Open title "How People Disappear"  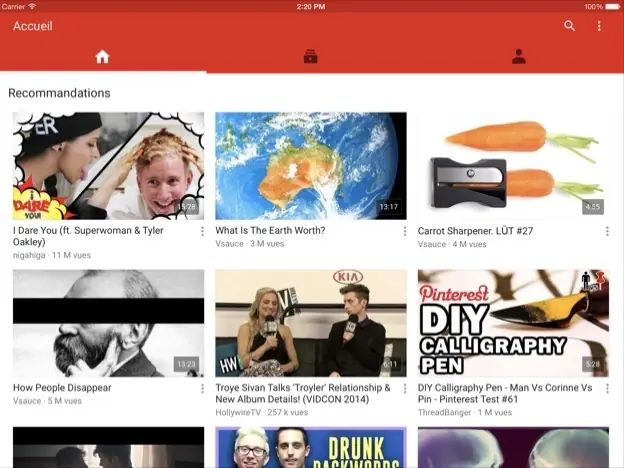[62, 388]
